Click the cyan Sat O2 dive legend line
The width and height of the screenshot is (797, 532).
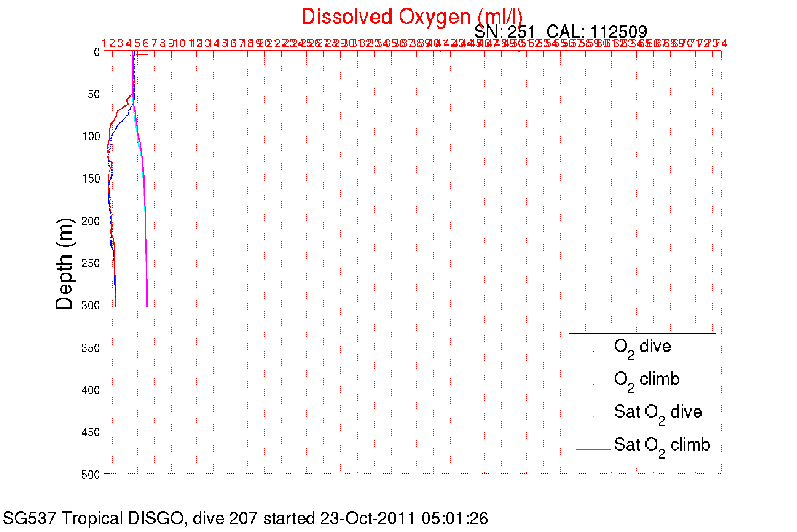click(593, 417)
